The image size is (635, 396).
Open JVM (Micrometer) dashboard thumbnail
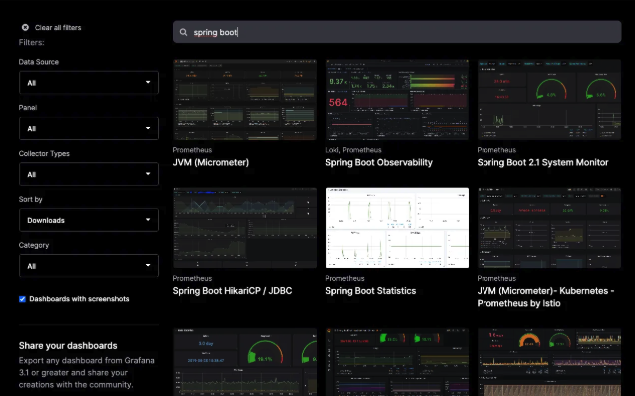(245, 100)
